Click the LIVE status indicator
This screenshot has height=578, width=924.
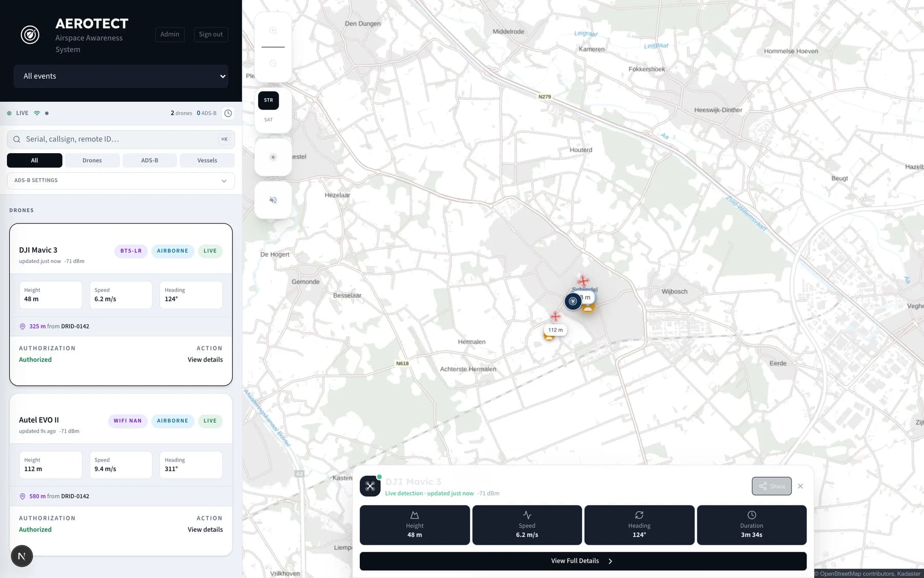[x=18, y=113]
